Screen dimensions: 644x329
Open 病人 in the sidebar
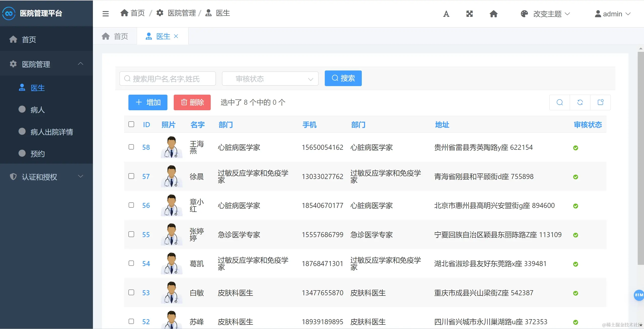click(38, 110)
